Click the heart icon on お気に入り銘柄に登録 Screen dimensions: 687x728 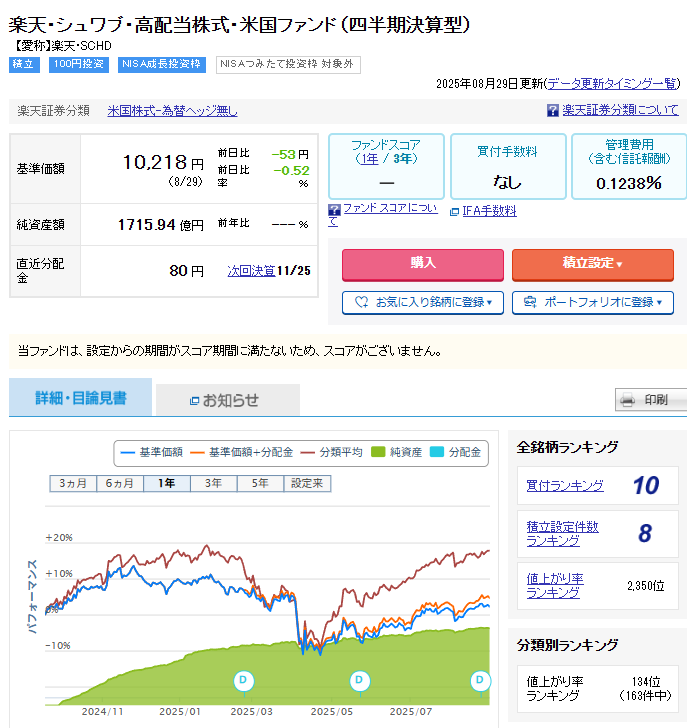(362, 302)
